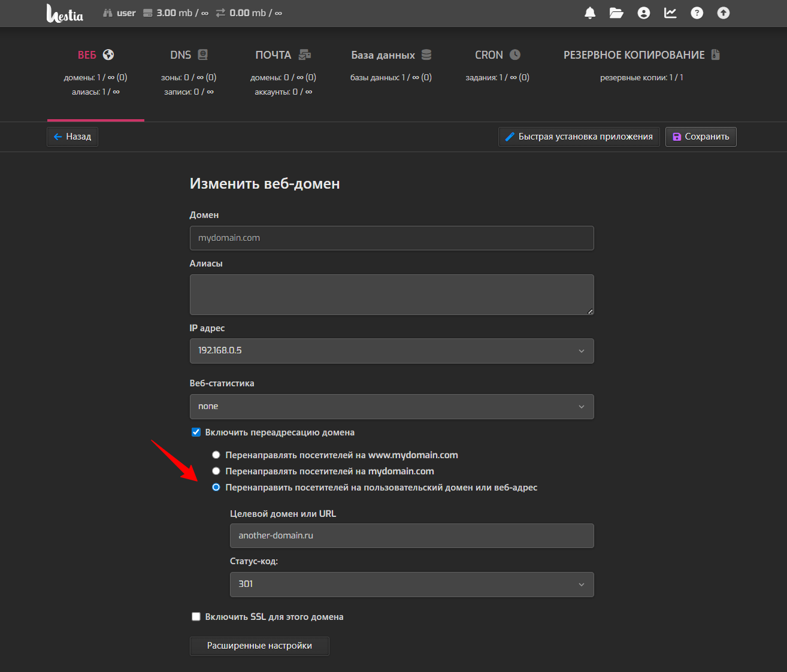
Task: Click the Назад button
Action: [x=72, y=137]
